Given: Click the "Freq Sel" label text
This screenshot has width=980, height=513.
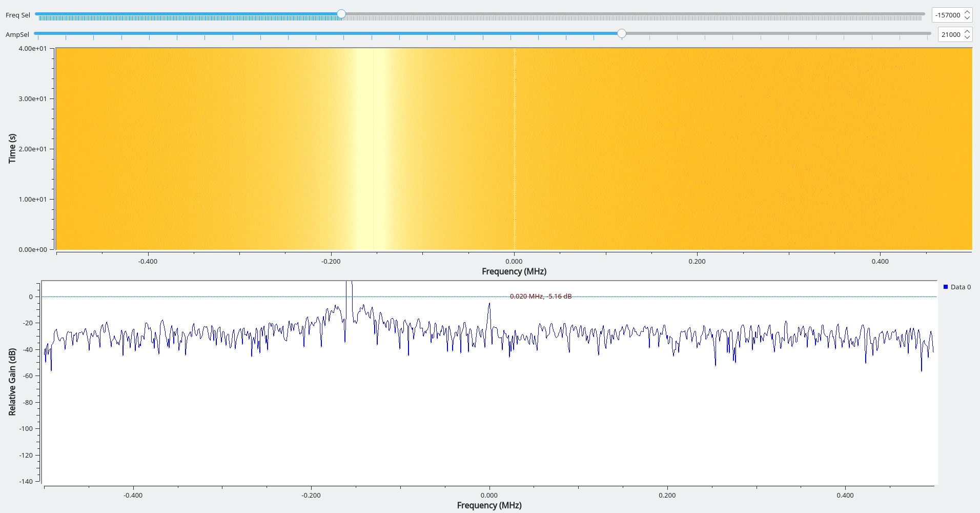Looking at the screenshot, I should 18,15.
